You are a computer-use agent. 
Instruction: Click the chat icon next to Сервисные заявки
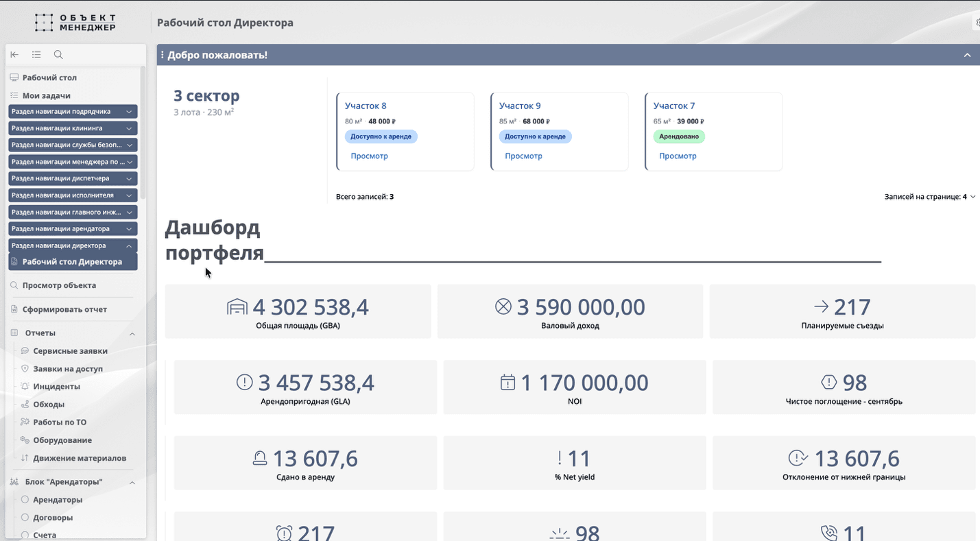click(x=25, y=351)
